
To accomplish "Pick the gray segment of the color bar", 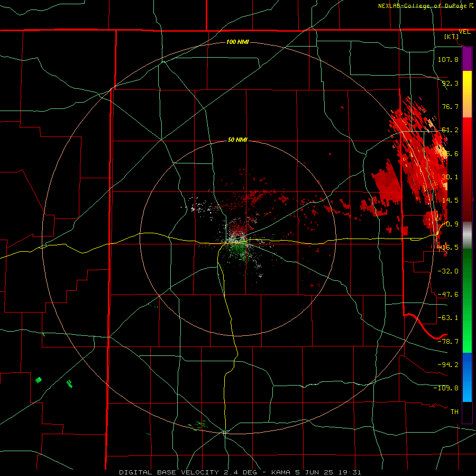I will [x=467, y=235].
